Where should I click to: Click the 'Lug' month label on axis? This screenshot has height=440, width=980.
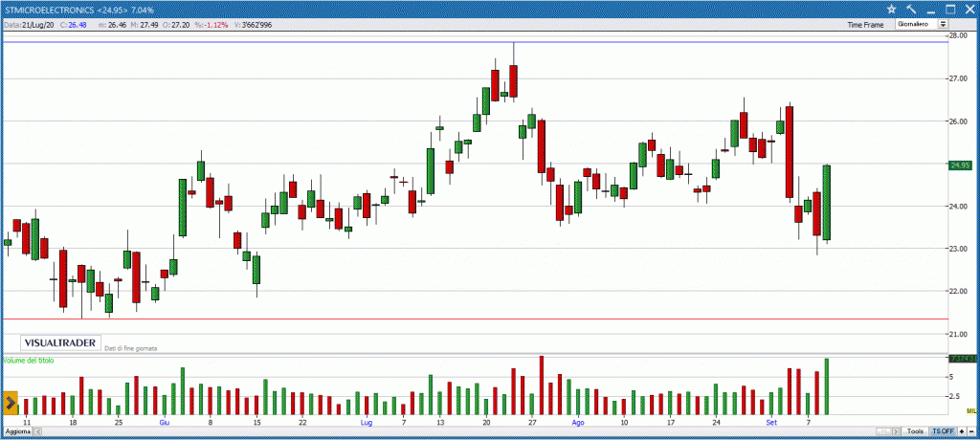367,423
